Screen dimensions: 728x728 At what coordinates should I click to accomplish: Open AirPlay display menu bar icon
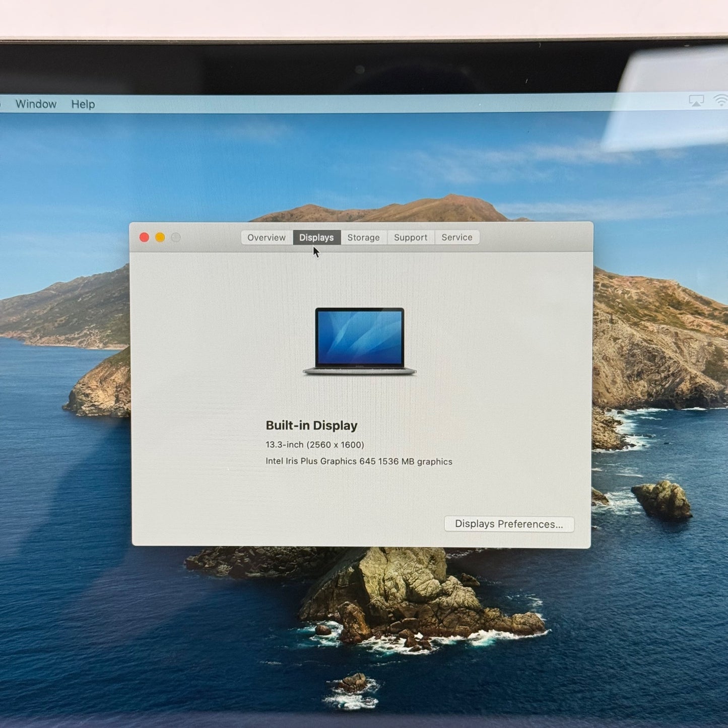click(x=696, y=101)
